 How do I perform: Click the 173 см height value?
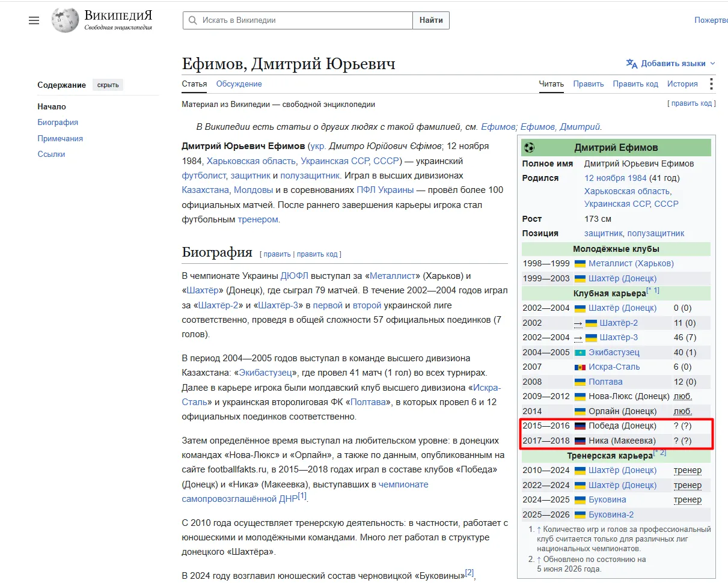(598, 219)
